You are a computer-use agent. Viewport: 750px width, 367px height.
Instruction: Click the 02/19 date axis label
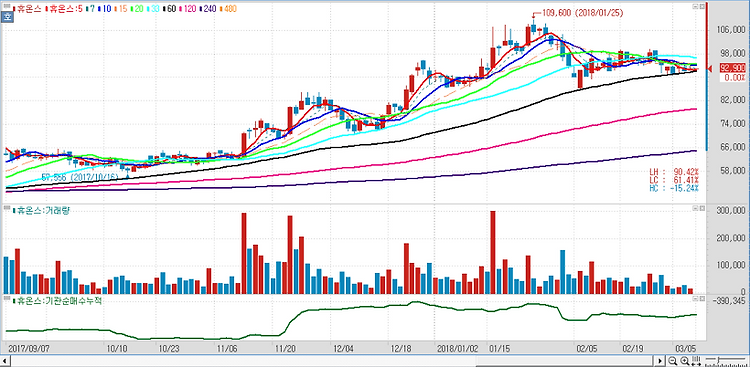tap(633, 348)
